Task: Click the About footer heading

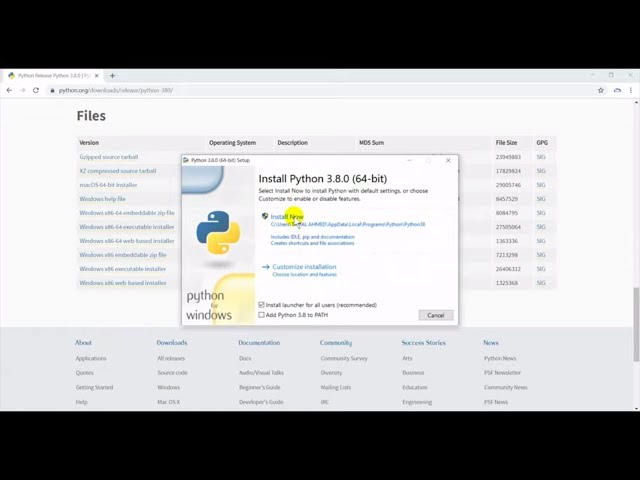Action: point(83,342)
